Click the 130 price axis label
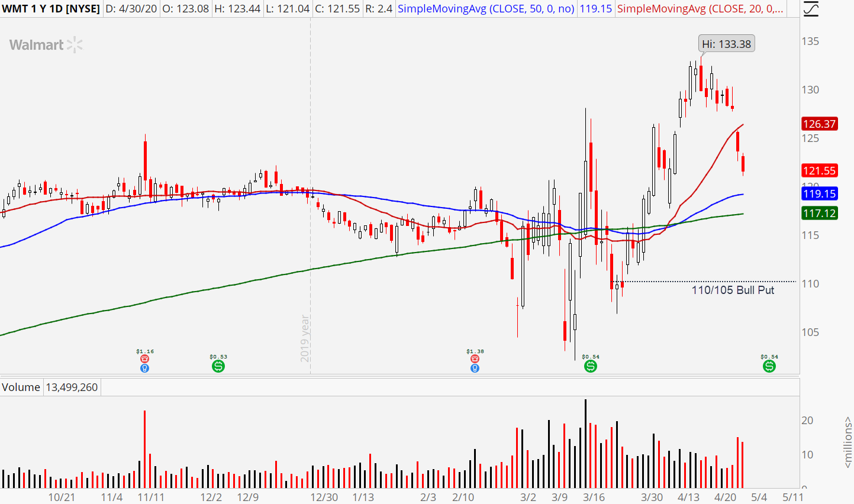 tap(810, 89)
